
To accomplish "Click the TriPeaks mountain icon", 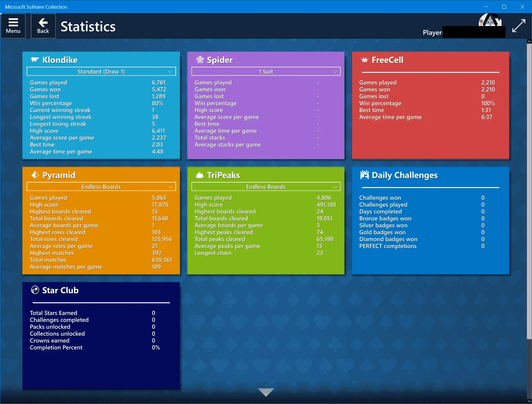I will click(200, 175).
